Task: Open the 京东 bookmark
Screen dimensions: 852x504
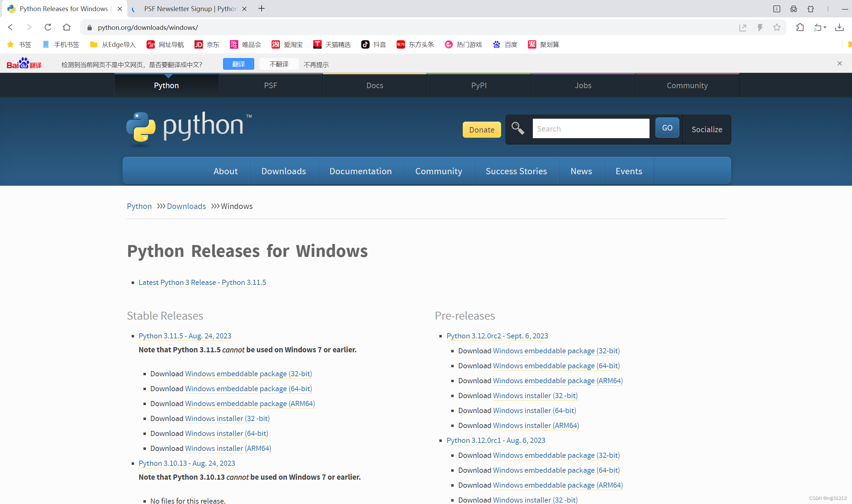Action: tap(207, 44)
